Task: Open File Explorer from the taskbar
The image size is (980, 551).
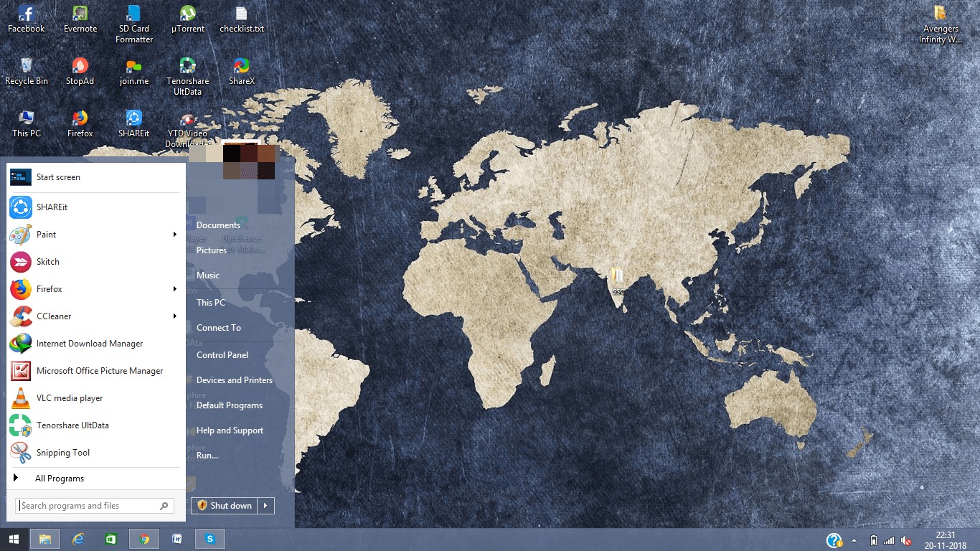Action: (45, 539)
